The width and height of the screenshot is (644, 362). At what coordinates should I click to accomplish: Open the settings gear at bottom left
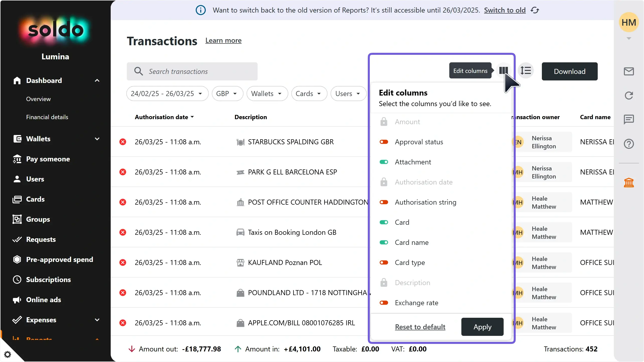[x=8, y=354]
